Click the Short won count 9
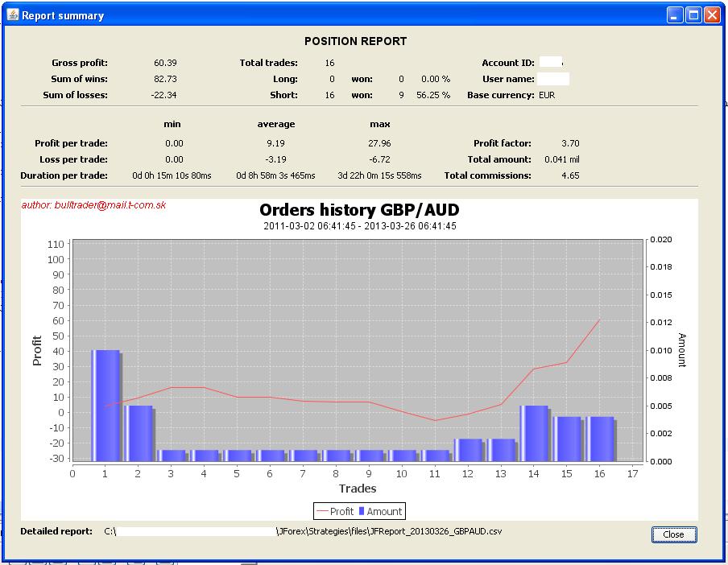 pos(401,95)
